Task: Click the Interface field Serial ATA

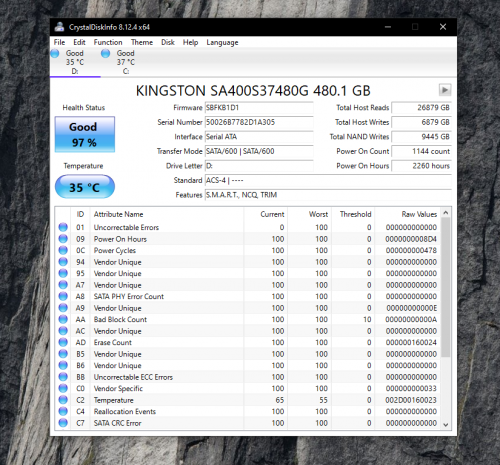Action: [x=259, y=137]
